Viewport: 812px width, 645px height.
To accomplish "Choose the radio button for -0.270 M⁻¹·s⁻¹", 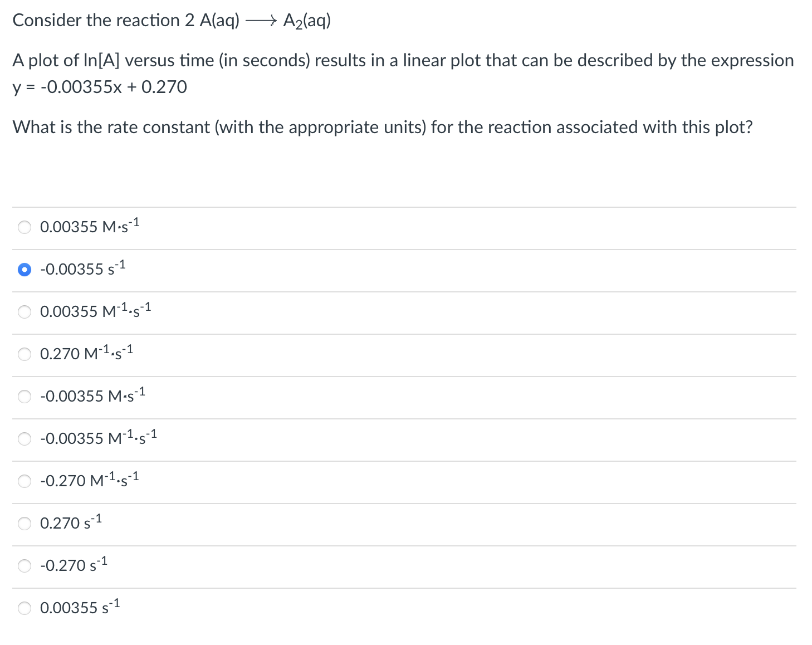I will (x=25, y=481).
